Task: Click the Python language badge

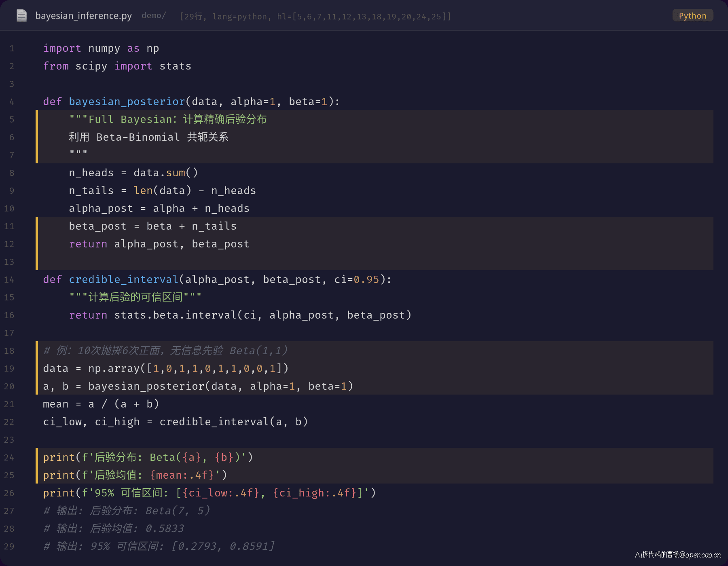Action: click(692, 16)
